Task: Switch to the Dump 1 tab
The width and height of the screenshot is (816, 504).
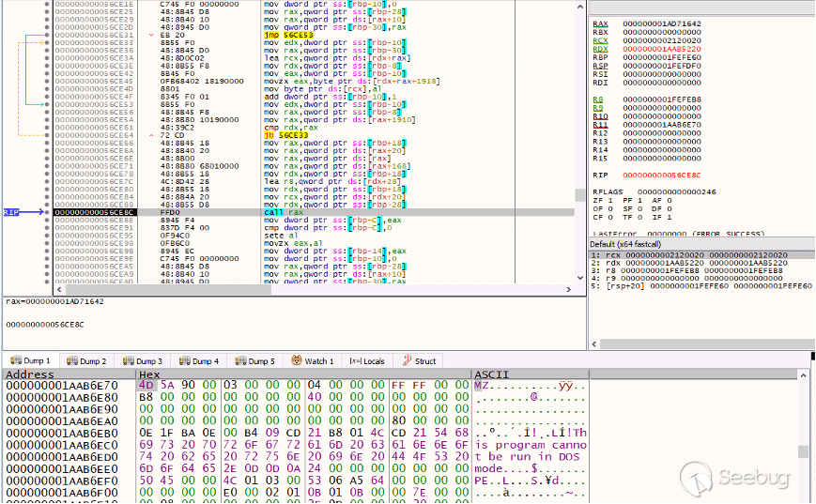Action: [x=31, y=360]
